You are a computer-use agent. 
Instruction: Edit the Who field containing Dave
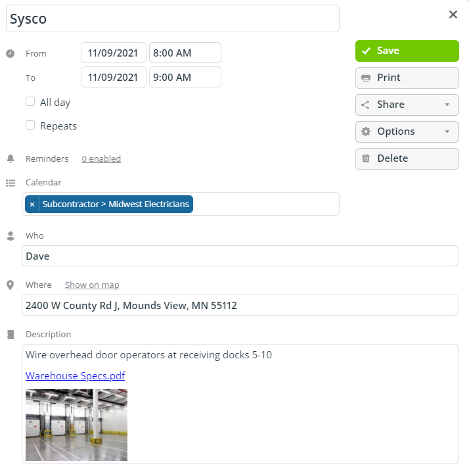click(x=240, y=256)
